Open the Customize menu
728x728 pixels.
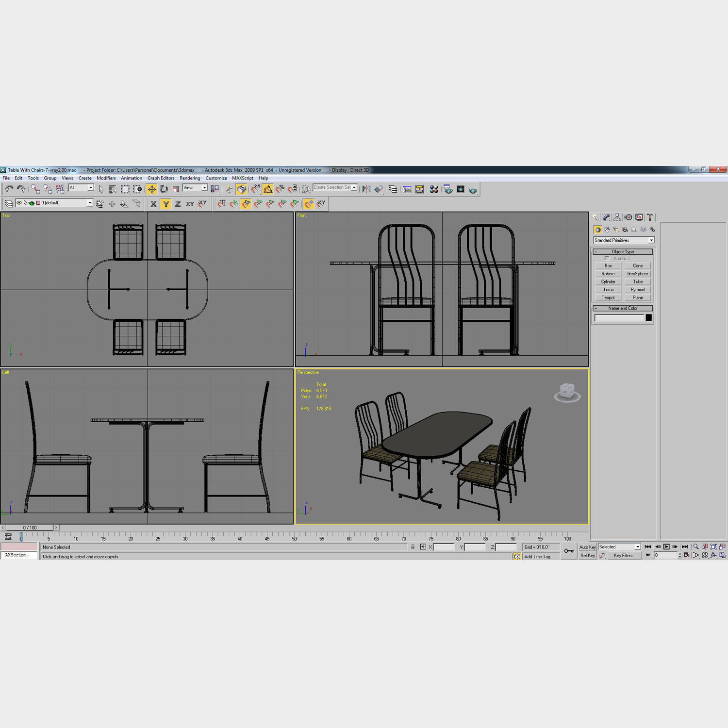pos(216,178)
